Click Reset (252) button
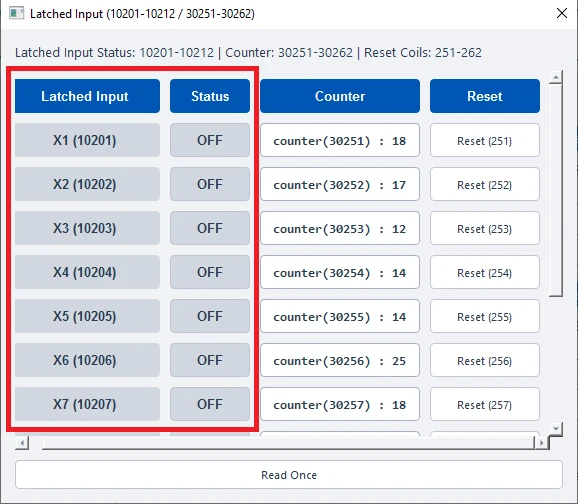The height and width of the screenshot is (504, 579). coord(484,184)
